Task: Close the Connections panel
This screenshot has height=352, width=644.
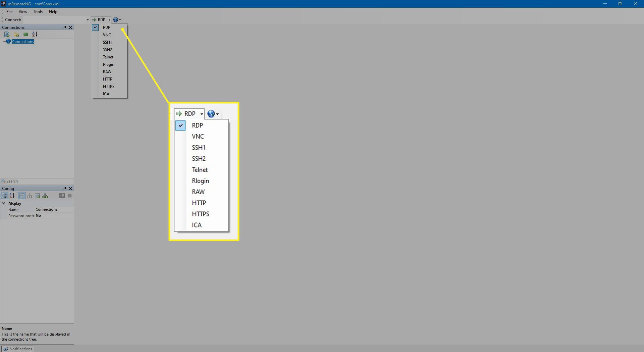Action: pyautogui.click(x=71, y=28)
